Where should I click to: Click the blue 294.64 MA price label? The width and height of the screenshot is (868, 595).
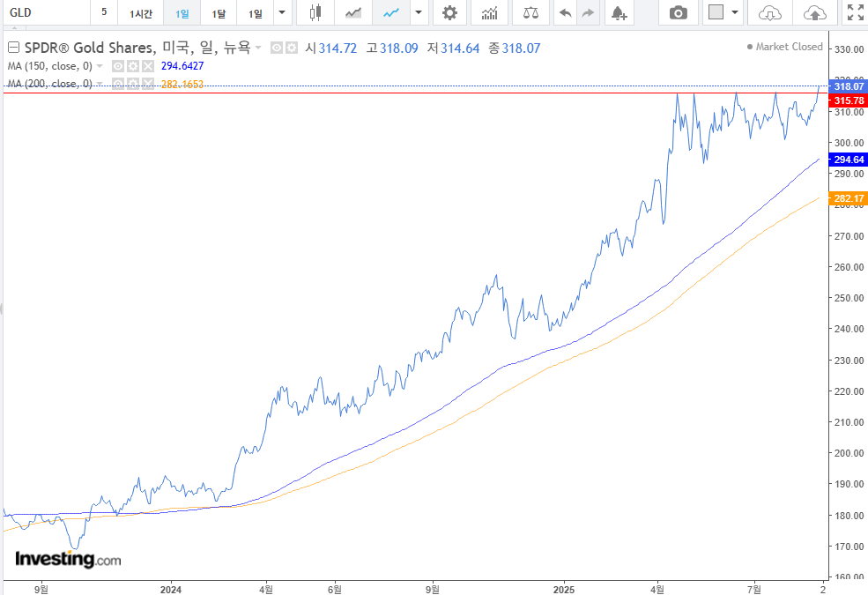click(849, 160)
